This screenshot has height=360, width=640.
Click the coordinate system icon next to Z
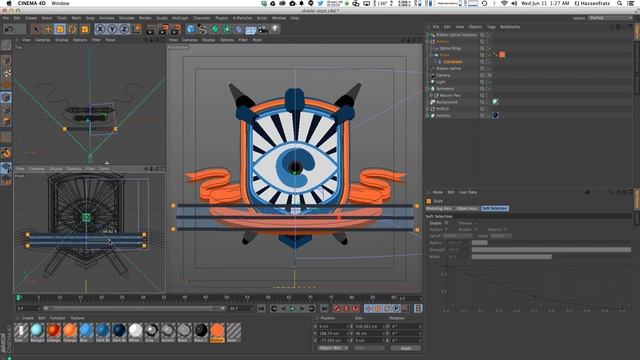click(137, 29)
